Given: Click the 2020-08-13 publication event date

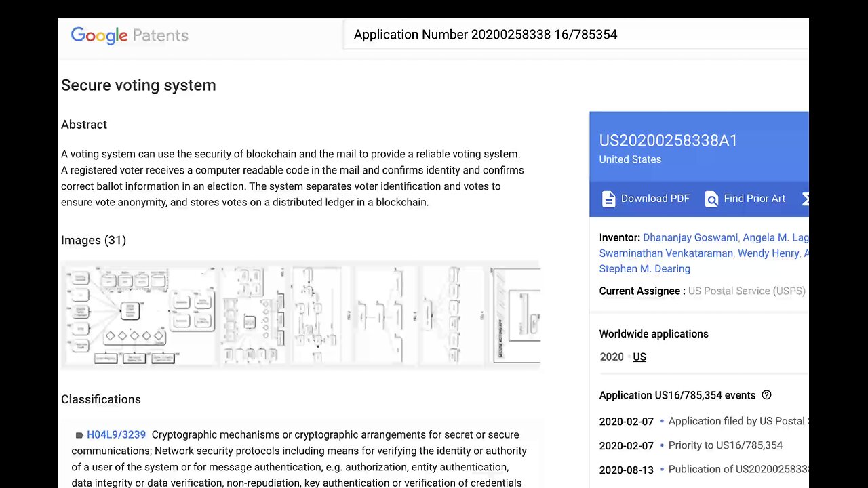Looking at the screenshot, I should (x=627, y=470).
